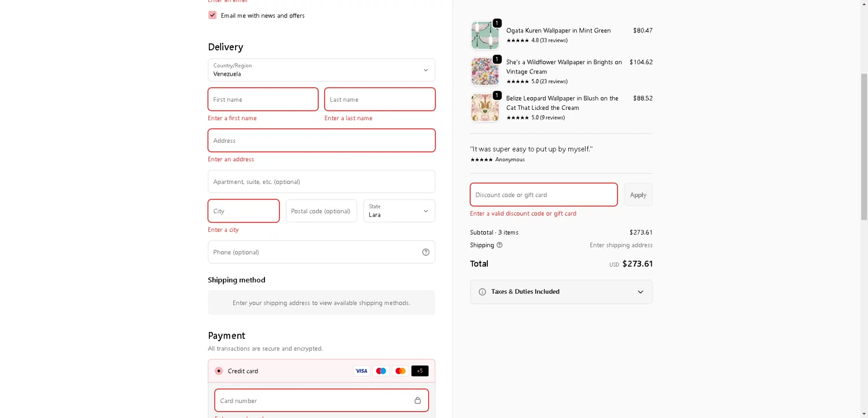Click the Card number field

pyautogui.click(x=322, y=401)
